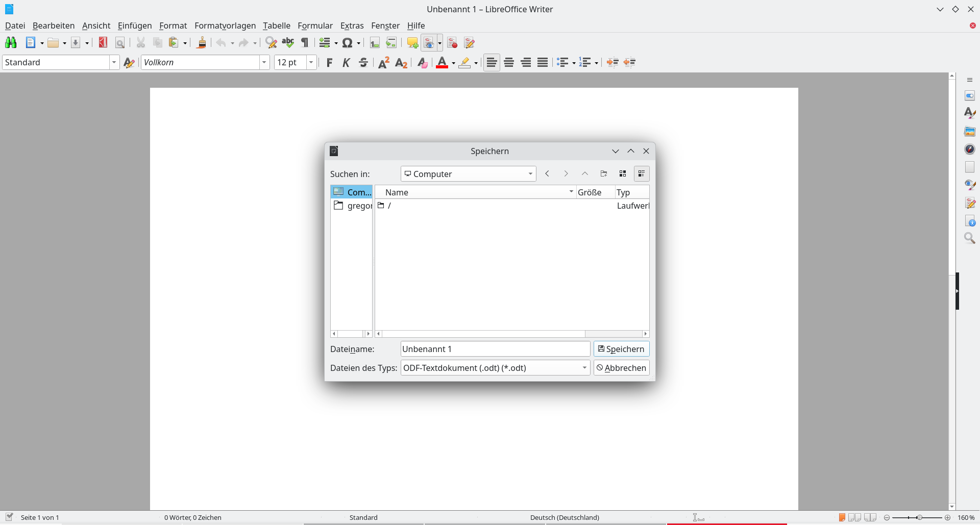Image resolution: width=980 pixels, height=525 pixels.
Task: Open the Einfügen menu
Action: tap(135, 26)
